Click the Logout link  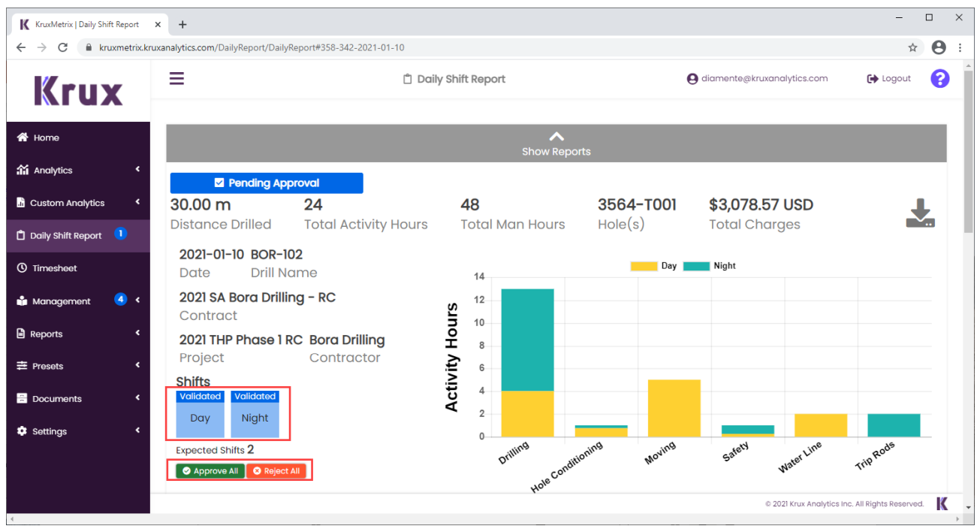[x=889, y=78]
